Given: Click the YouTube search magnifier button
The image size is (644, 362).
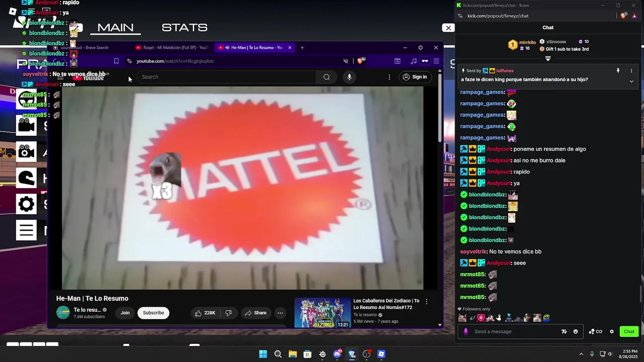Looking at the screenshot, I should click(x=327, y=77).
